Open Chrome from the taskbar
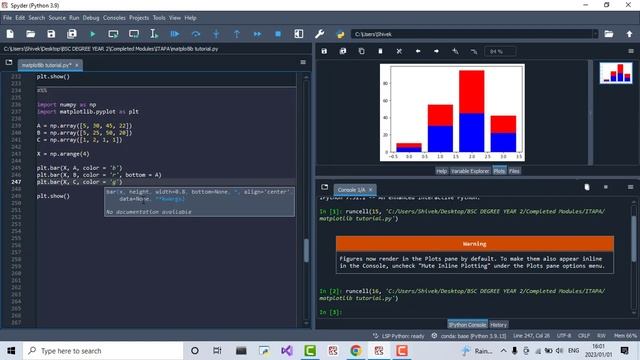The image size is (640, 360). (x=356, y=351)
